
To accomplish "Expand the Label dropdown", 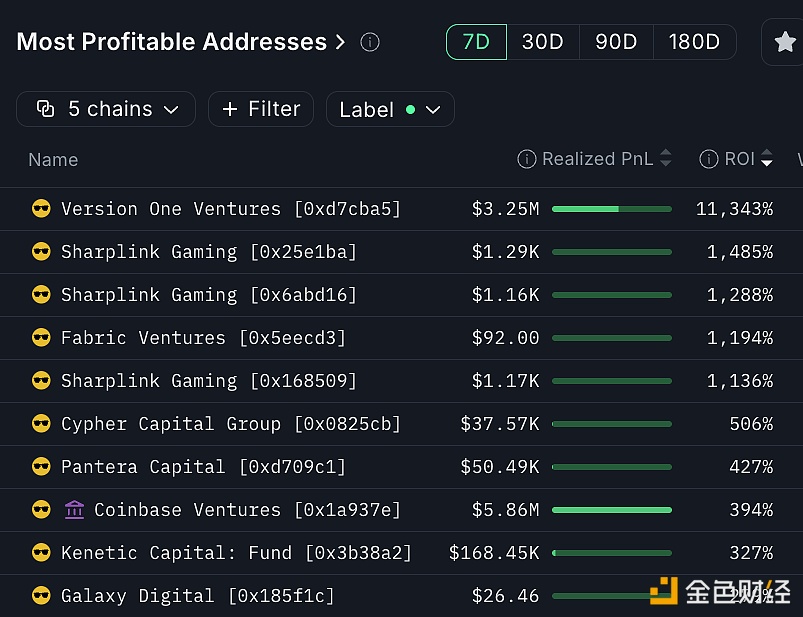I will tap(390, 109).
